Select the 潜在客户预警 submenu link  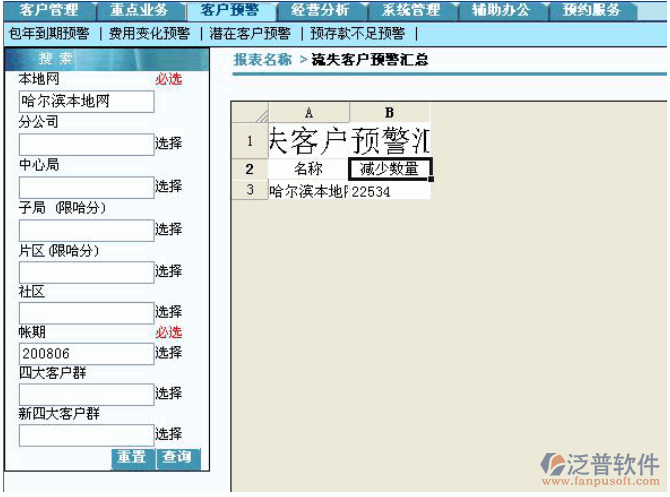250,33
